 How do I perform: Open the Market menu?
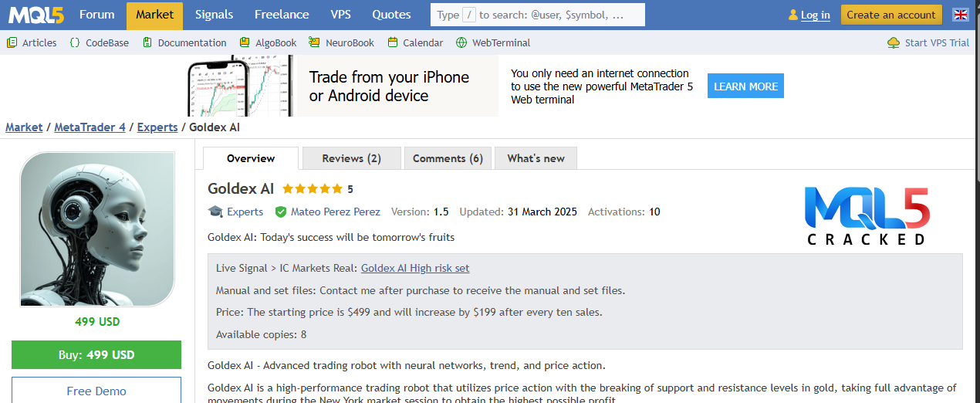click(x=155, y=15)
